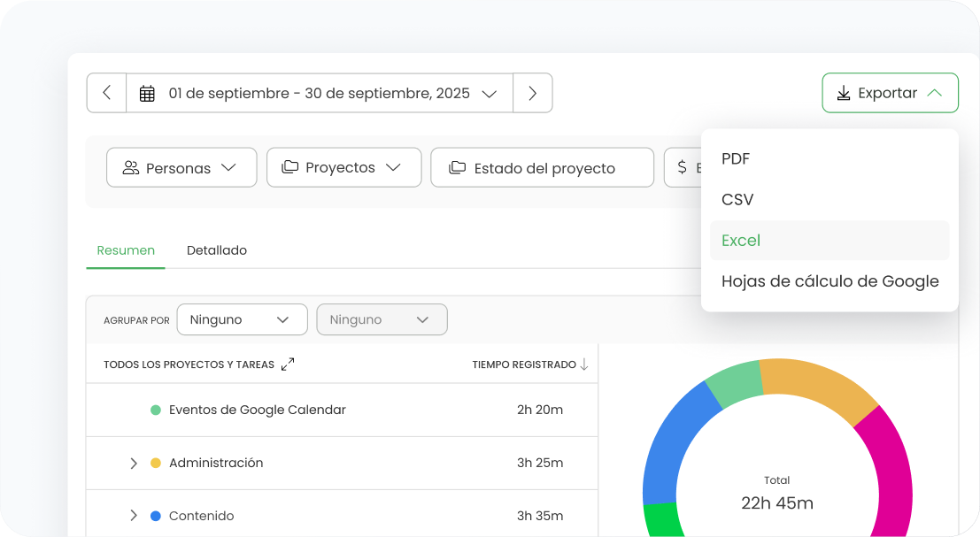Viewport: 980px width, 537px height.
Task: Click the dollar sign filter icon
Action: tap(682, 166)
